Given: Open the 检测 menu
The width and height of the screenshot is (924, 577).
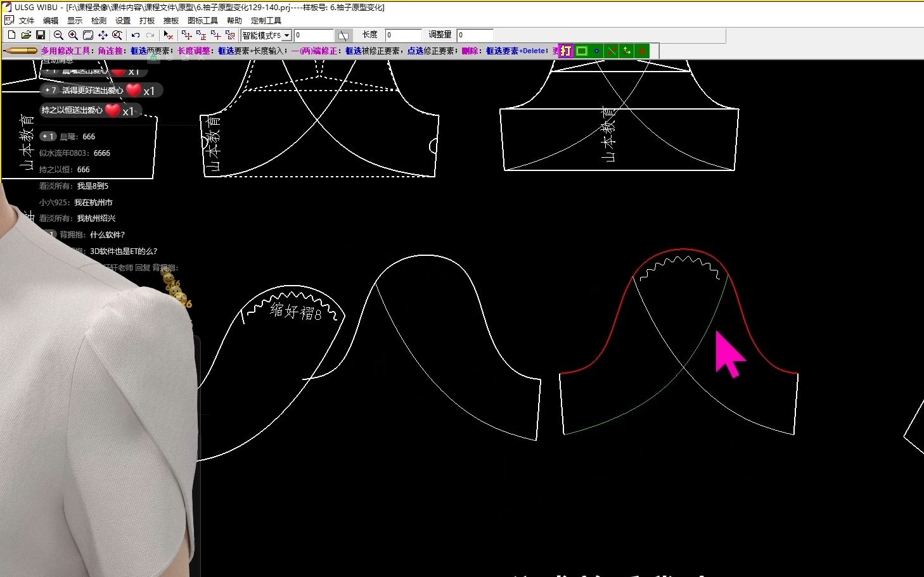Looking at the screenshot, I should click(x=99, y=20).
